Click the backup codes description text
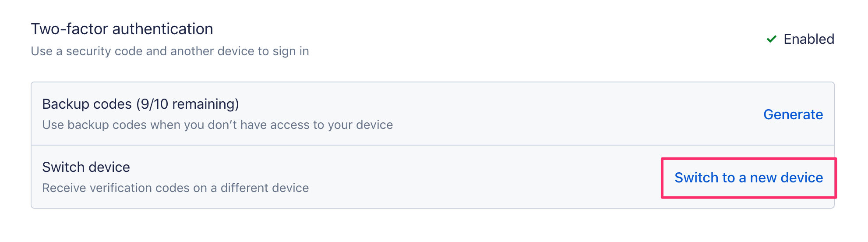 pyautogui.click(x=217, y=125)
